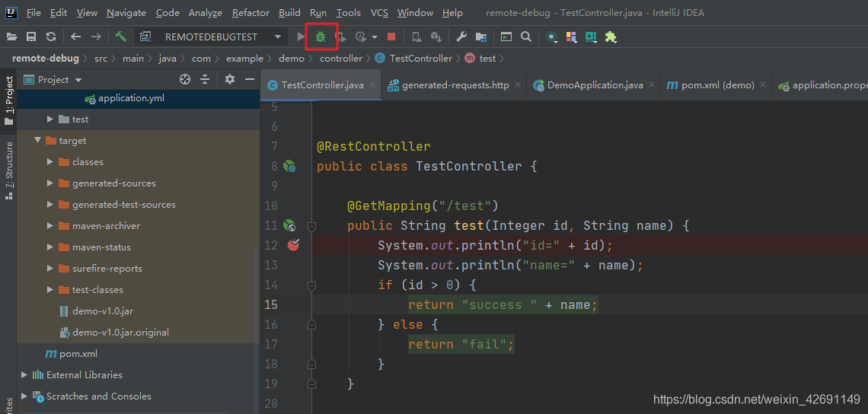Start debugging with the green bug icon
Image resolution: width=868 pixels, height=414 pixels.
coord(321,37)
